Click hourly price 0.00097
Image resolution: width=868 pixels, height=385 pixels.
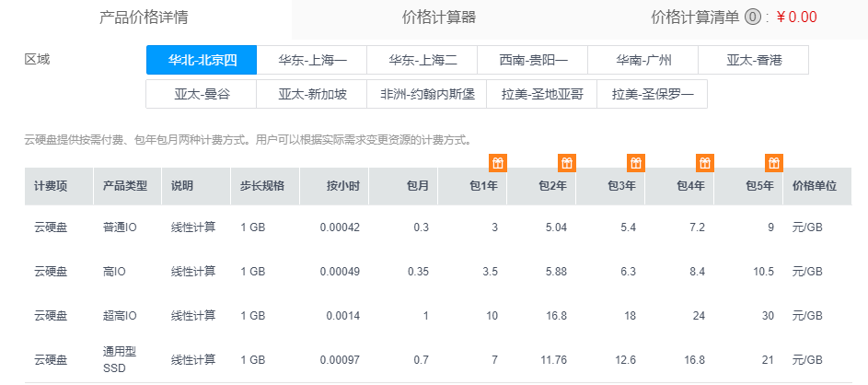point(340,360)
